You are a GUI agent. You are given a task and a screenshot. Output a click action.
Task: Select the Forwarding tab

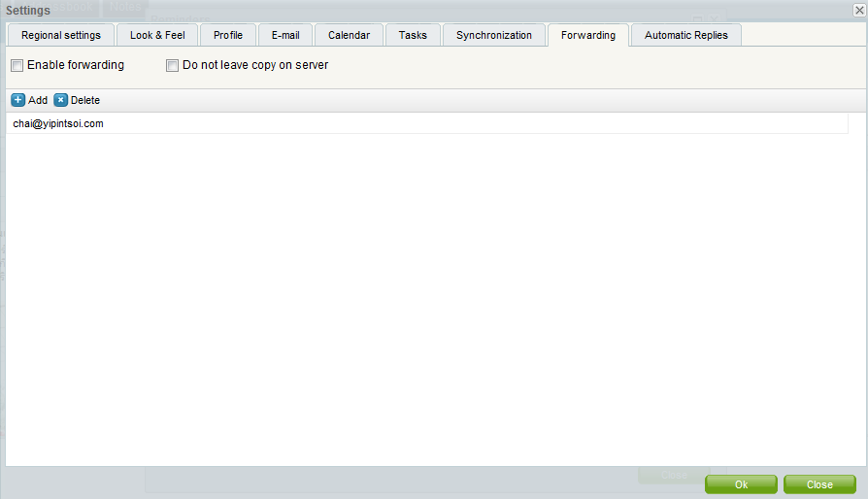pos(588,35)
